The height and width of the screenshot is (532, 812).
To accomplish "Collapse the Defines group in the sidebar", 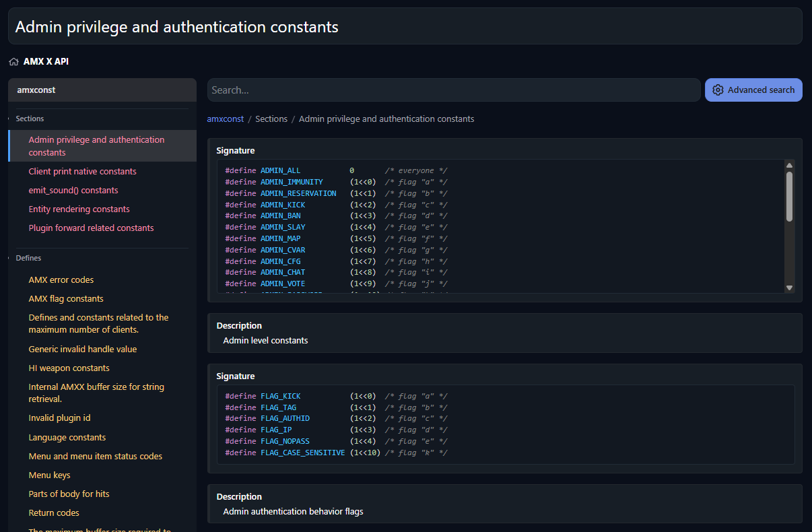I will (28, 258).
